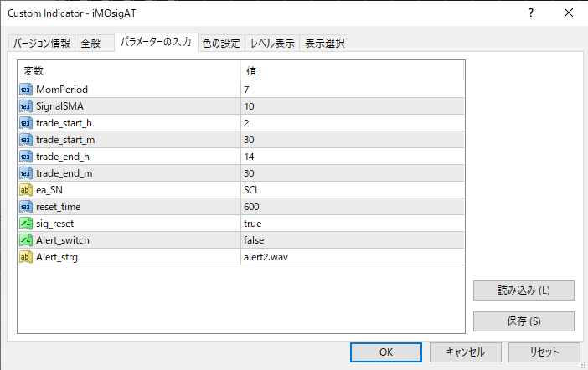Click the integer icon beside reset_time
588x370 pixels.
pos(25,207)
